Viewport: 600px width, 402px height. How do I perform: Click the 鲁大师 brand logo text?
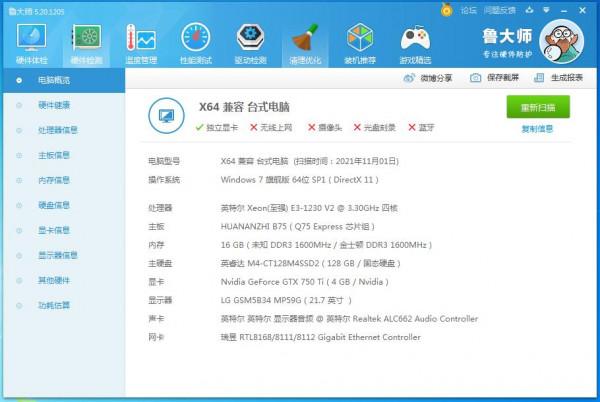(x=507, y=36)
